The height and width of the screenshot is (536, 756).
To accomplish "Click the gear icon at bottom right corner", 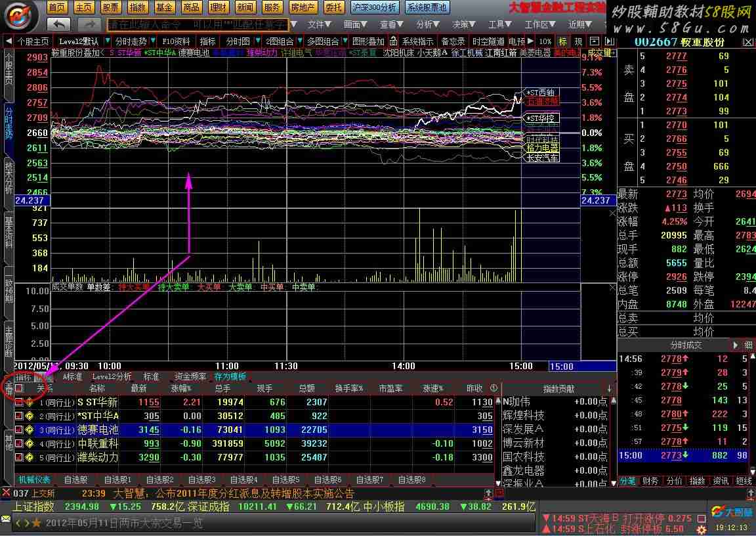I will [x=702, y=529].
